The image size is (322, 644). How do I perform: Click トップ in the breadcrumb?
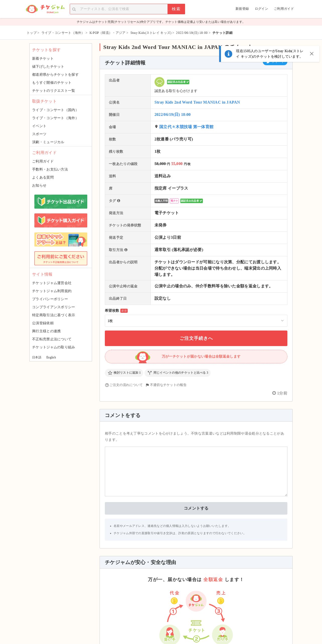[x=32, y=33]
